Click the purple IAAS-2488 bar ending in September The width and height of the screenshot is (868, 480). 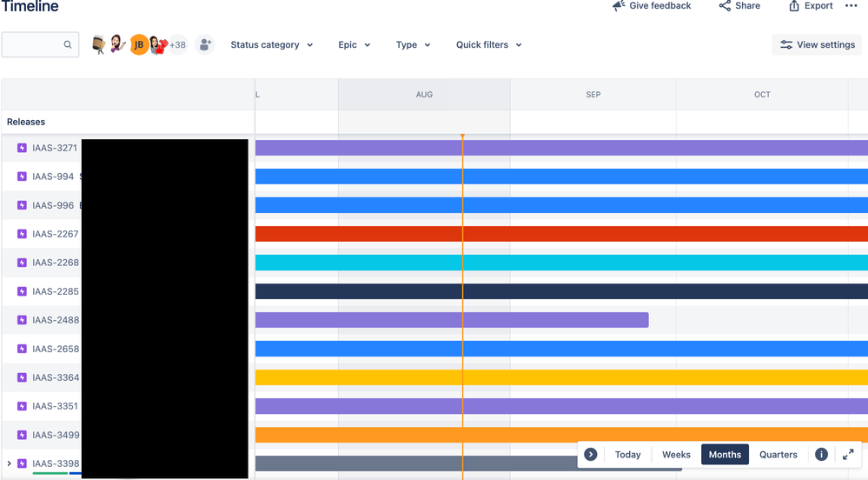click(x=452, y=320)
